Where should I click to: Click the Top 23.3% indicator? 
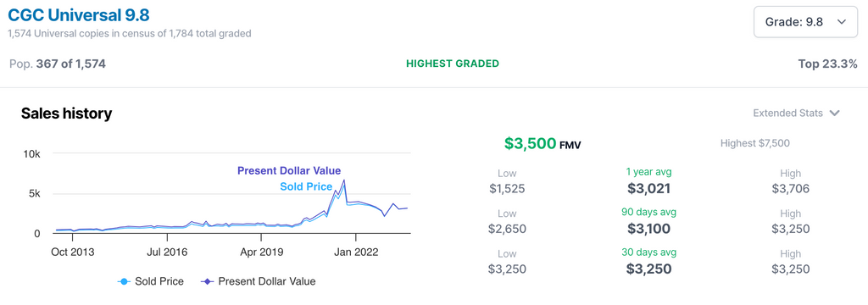(x=827, y=64)
